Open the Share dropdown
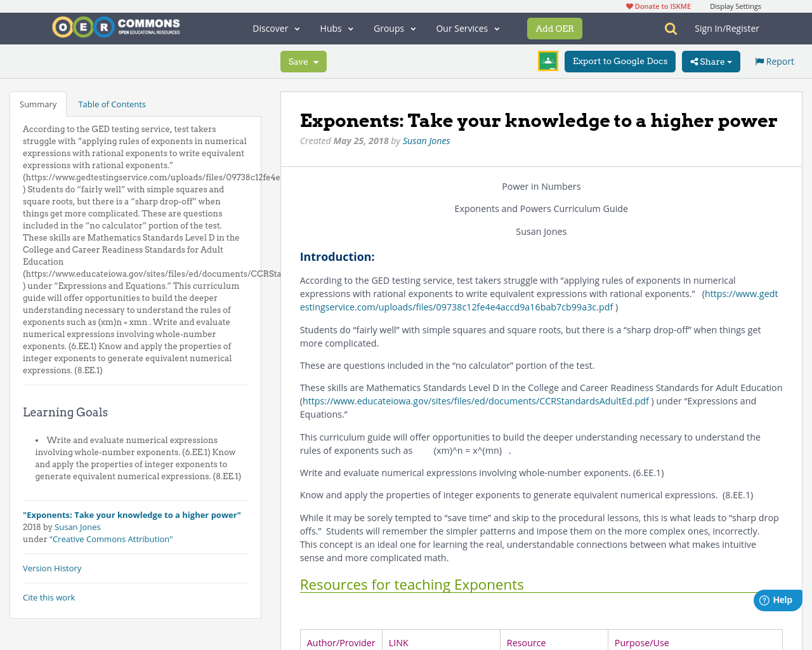 710,60
